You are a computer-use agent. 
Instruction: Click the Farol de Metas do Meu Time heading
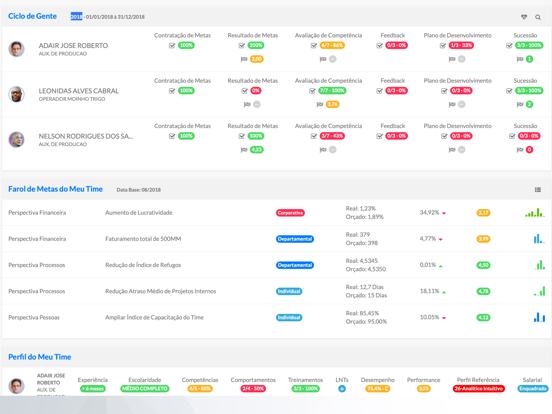[x=55, y=189]
